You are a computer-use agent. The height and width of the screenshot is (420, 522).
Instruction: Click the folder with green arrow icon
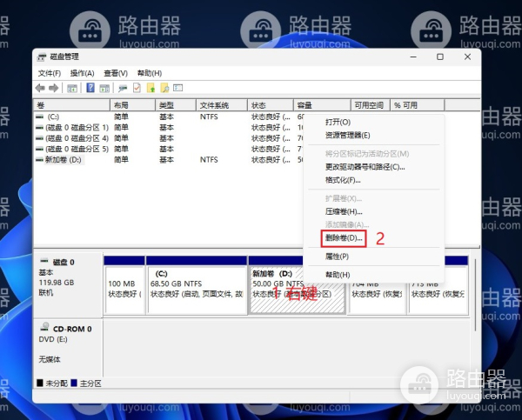coord(151,88)
